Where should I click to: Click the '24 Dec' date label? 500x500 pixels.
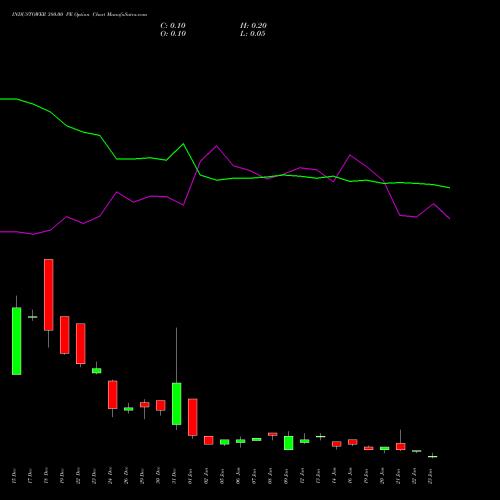[x=110, y=476]
